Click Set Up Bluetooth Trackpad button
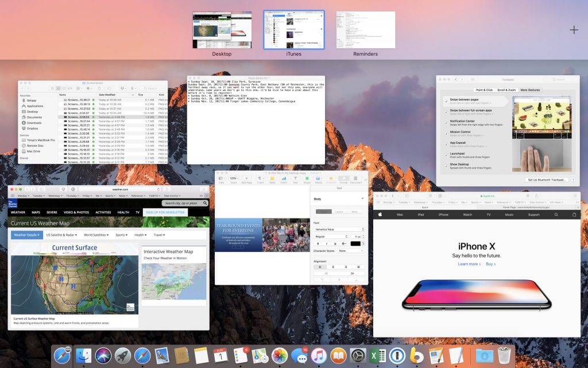Screen dimensions: 588x368 (547, 180)
